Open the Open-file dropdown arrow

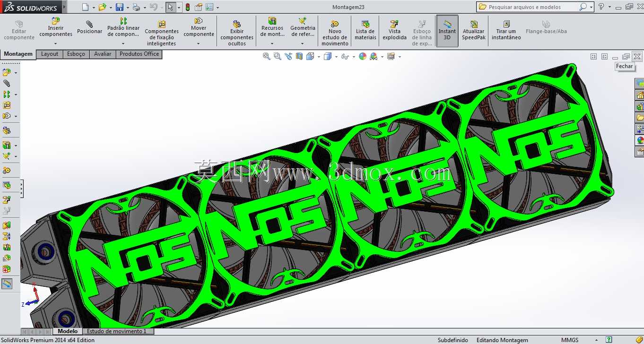(x=111, y=8)
